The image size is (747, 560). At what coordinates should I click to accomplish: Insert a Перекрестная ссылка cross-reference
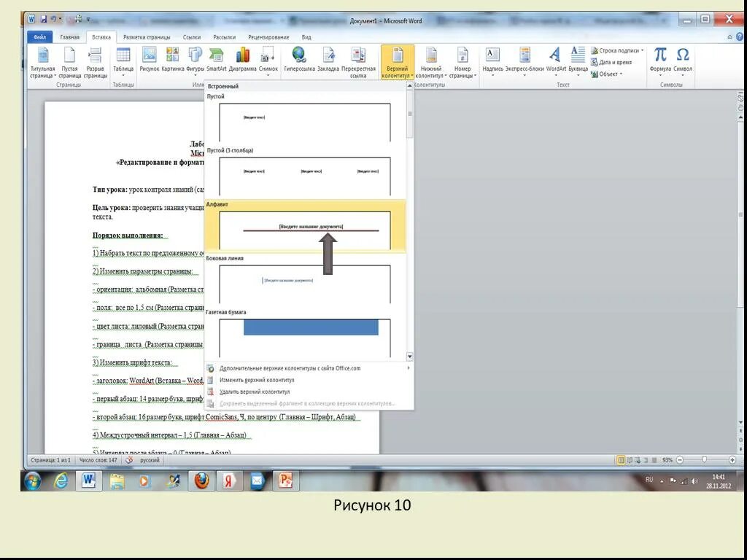pos(358,63)
